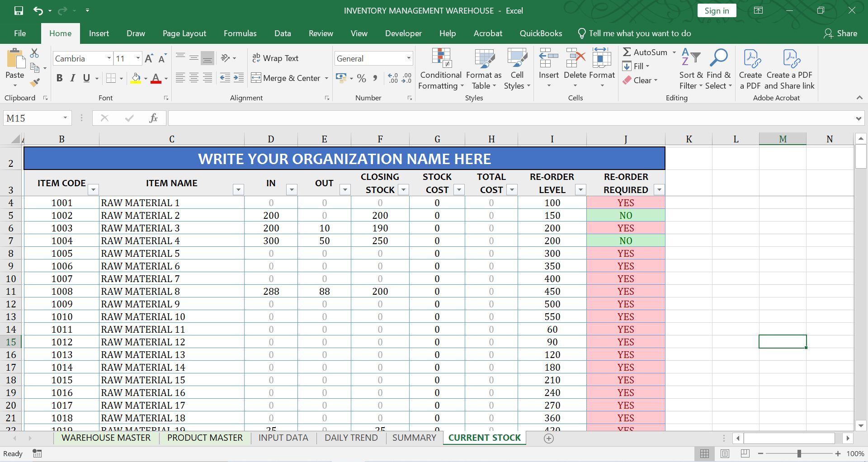Open the Formulas ribbon tab

(240, 33)
